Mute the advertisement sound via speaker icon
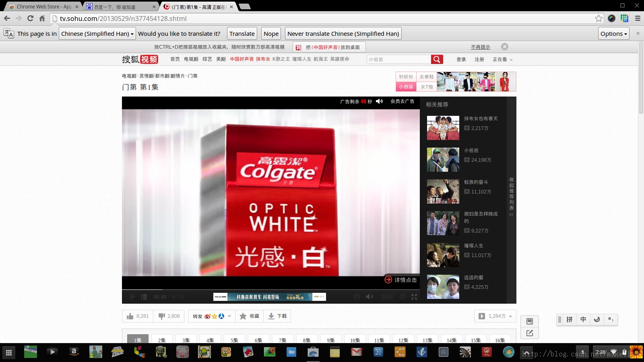 (379, 101)
